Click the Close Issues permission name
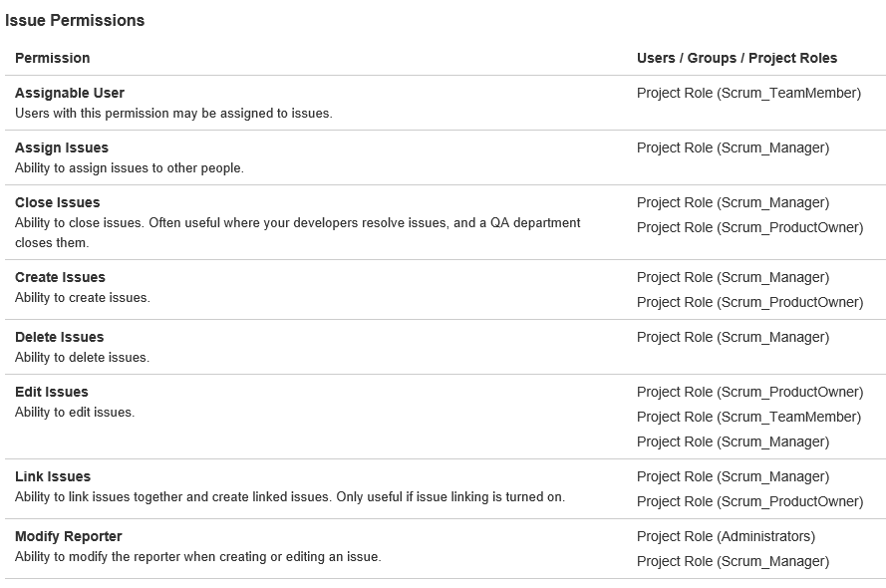Viewport: 886px width, 588px height. click(x=57, y=202)
